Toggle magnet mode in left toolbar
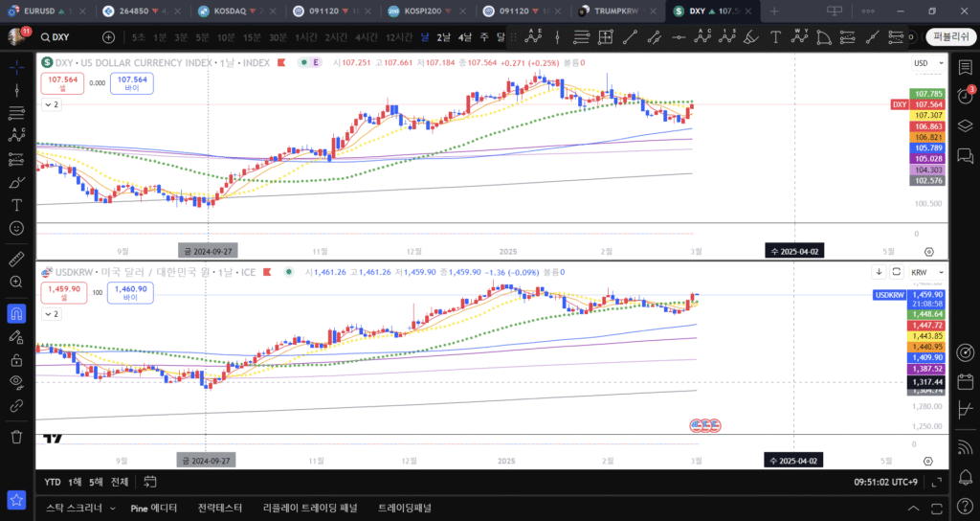The height and width of the screenshot is (521, 980). [x=17, y=313]
